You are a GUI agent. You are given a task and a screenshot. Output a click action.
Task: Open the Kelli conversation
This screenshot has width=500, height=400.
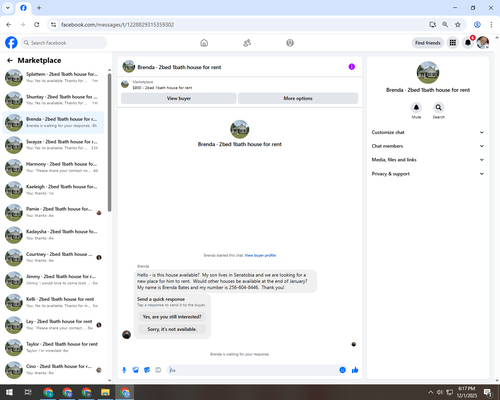coord(53,302)
